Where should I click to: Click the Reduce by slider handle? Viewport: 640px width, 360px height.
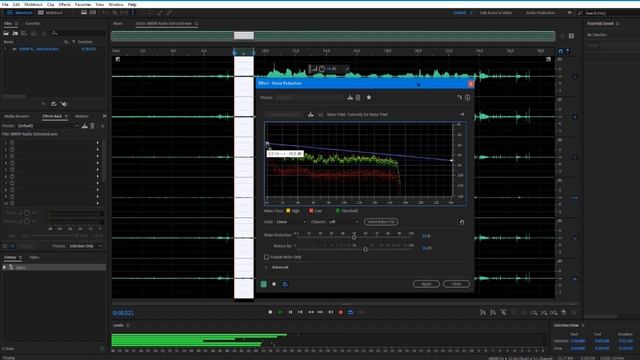[365, 249]
